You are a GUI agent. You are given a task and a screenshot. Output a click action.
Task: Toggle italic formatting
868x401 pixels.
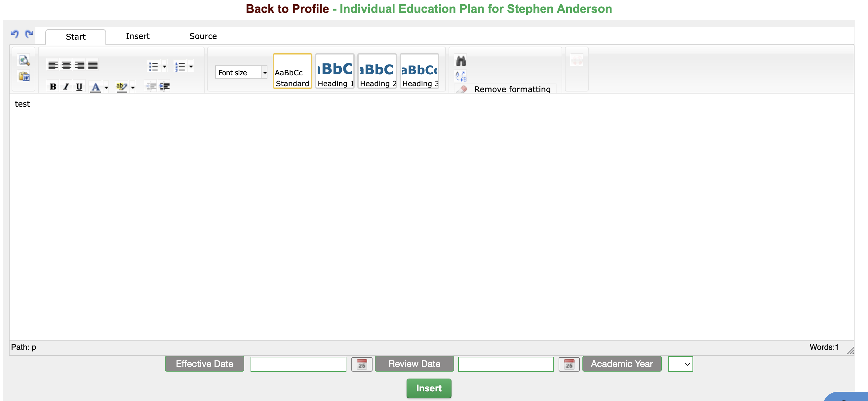point(66,87)
